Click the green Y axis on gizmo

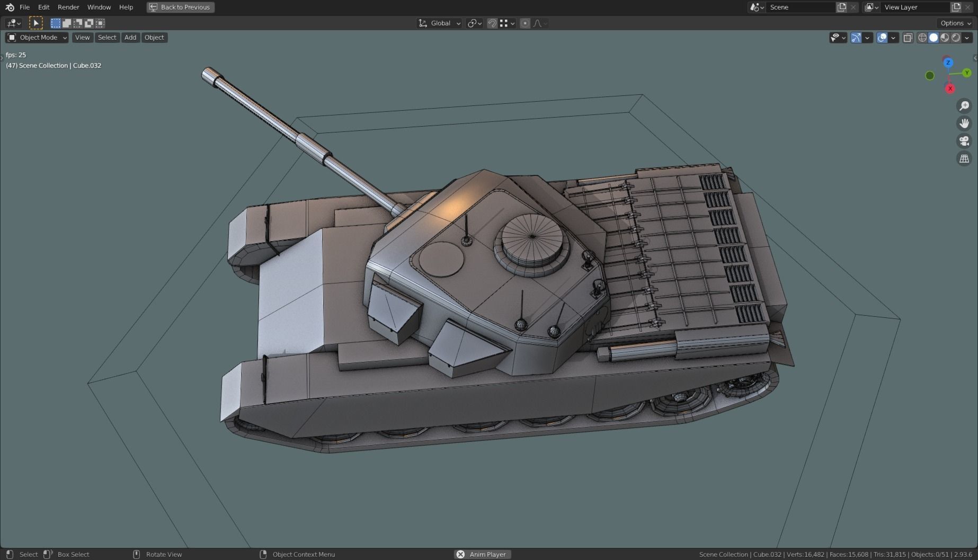pos(967,73)
